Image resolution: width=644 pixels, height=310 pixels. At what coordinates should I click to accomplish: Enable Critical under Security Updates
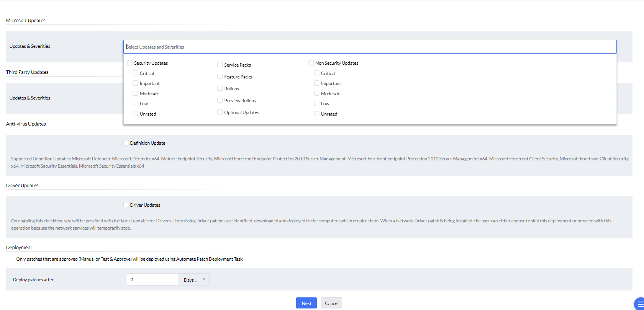136,73
